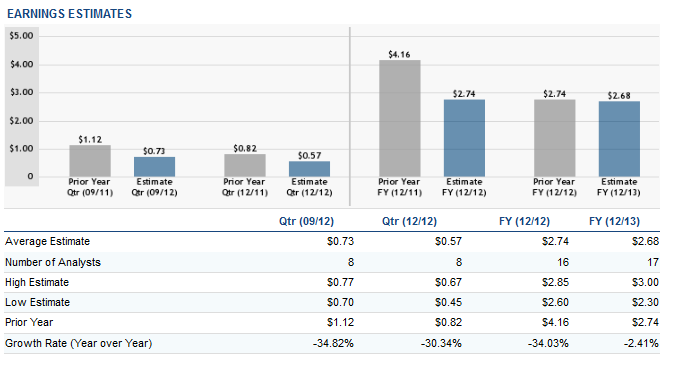Click the gray $0.82 Prior Year Qtr (12/11) bar
This screenshot has height=376, width=683.
click(x=245, y=165)
